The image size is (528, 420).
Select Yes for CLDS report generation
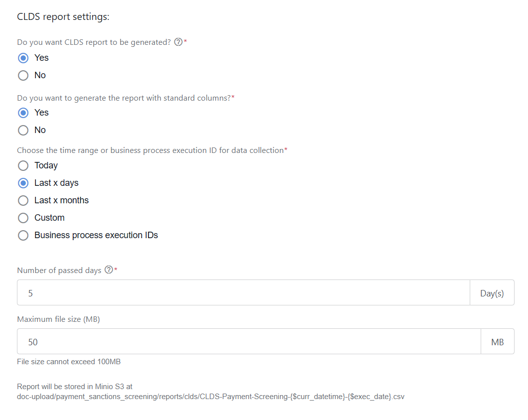click(23, 58)
